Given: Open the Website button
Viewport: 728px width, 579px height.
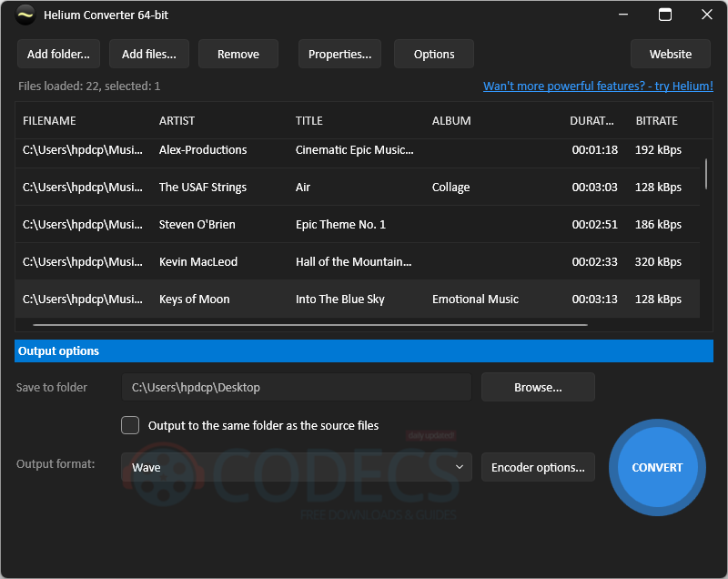Looking at the screenshot, I should click(x=671, y=55).
